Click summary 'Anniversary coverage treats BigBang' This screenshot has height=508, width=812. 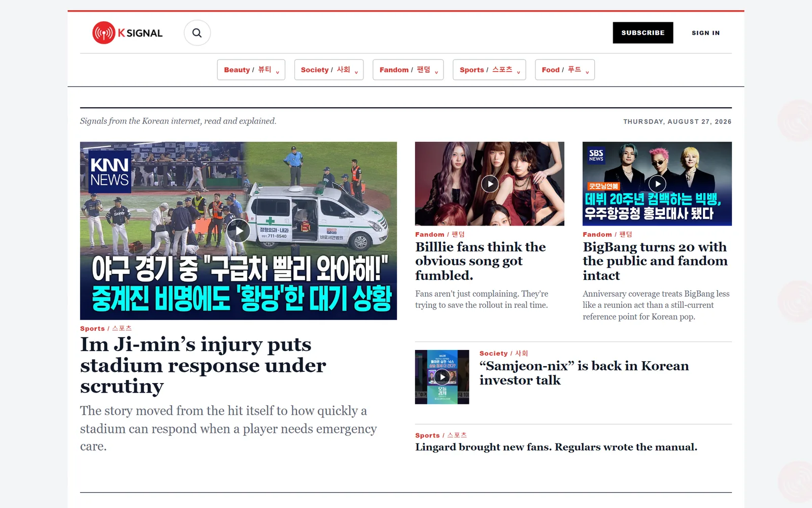(656, 305)
